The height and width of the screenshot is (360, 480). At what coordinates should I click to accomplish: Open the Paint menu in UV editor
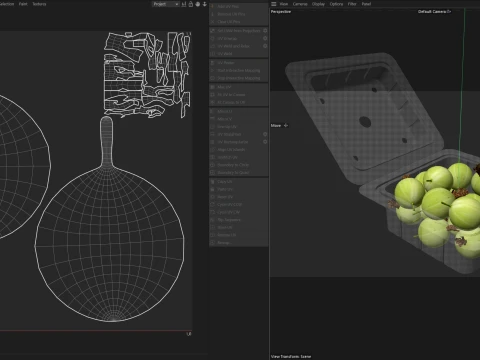pyautogui.click(x=23, y=4)
